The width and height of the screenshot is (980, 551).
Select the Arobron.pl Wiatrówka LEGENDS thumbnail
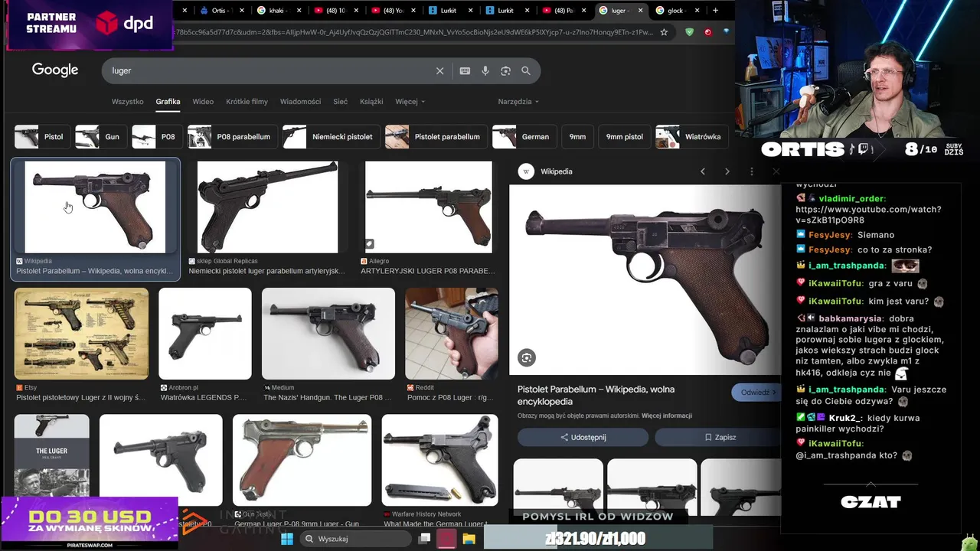(x=204, y=334)
